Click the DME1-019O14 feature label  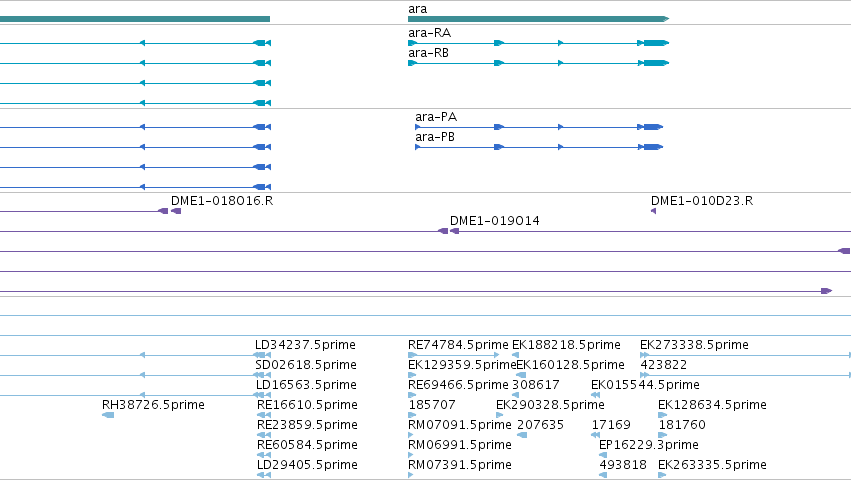click(x=494, y=221)
